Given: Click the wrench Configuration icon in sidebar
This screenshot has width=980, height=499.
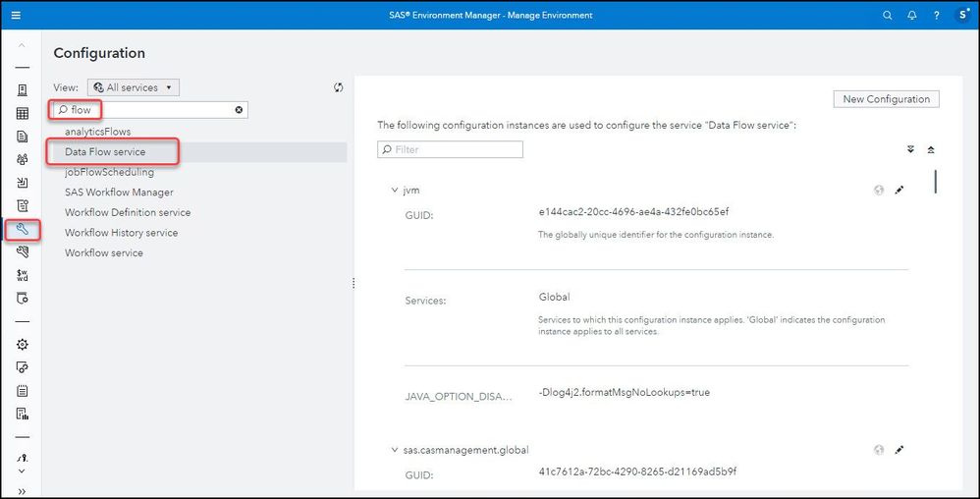Looking at the screenshot, I should click(22, 230).
